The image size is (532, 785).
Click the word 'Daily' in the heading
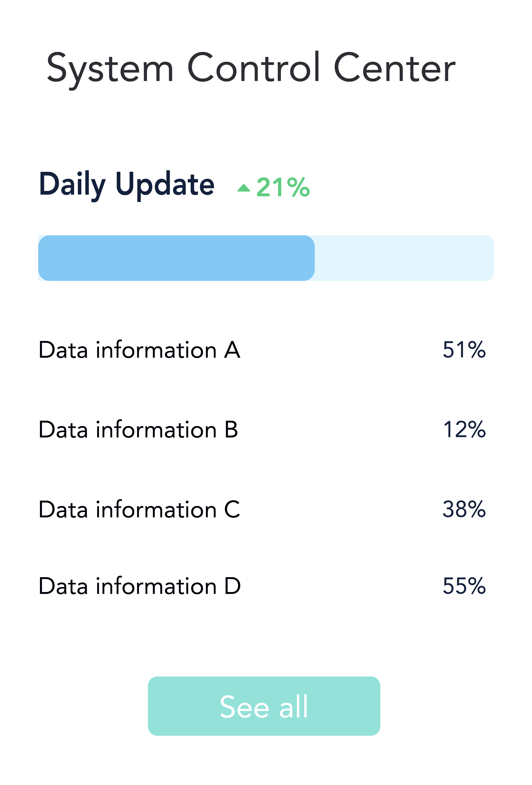[72, 185]
